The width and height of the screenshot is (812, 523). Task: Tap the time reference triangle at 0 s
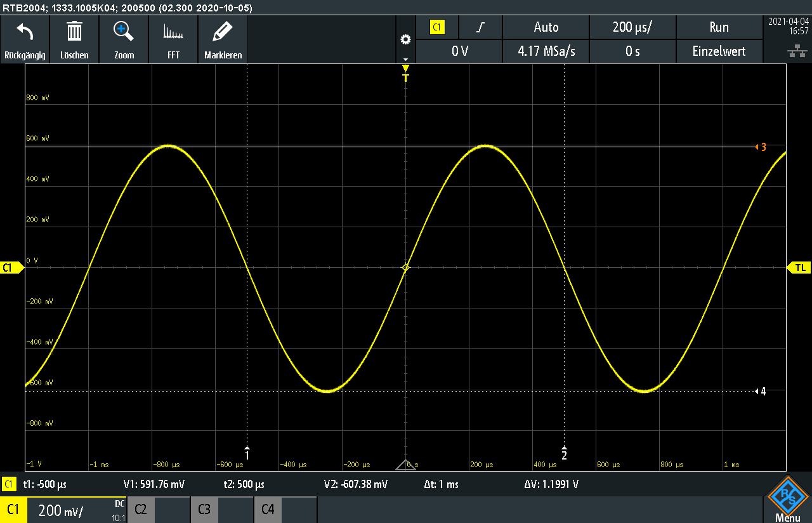point(405,465)
